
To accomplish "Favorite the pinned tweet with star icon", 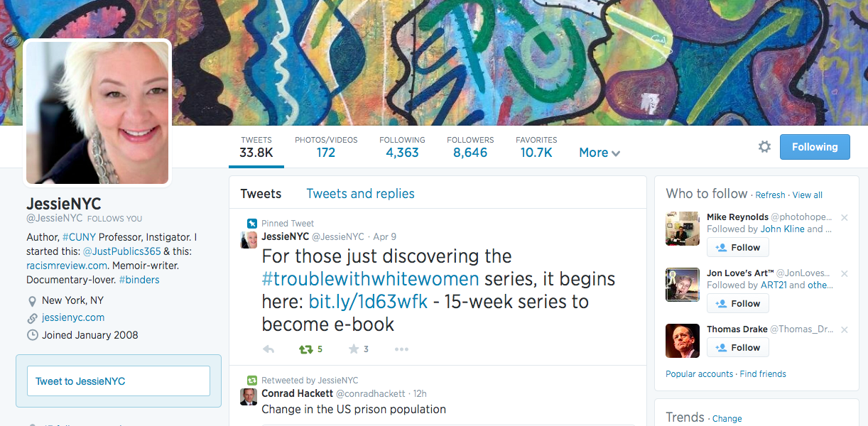I will (354, 349).
